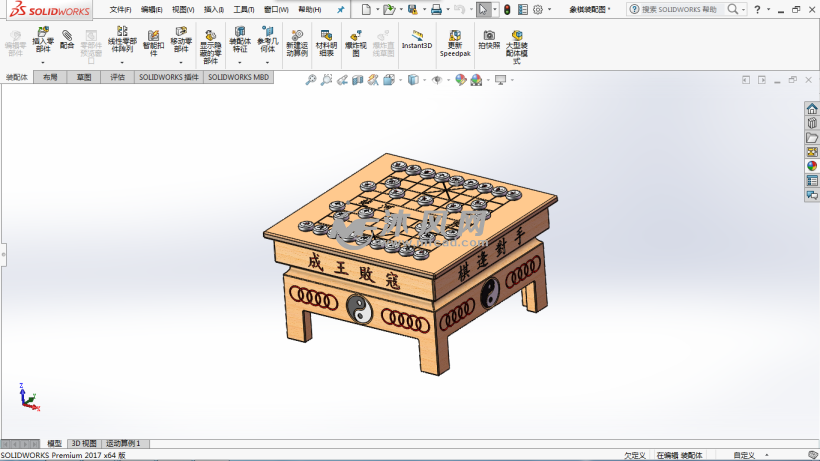Screen dimensions: 820x461
Task: Open Options gear icon
Action: 538,9
